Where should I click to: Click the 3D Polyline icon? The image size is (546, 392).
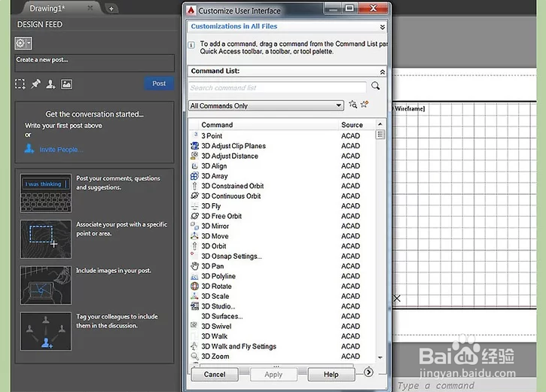click(x=194, y=276)
